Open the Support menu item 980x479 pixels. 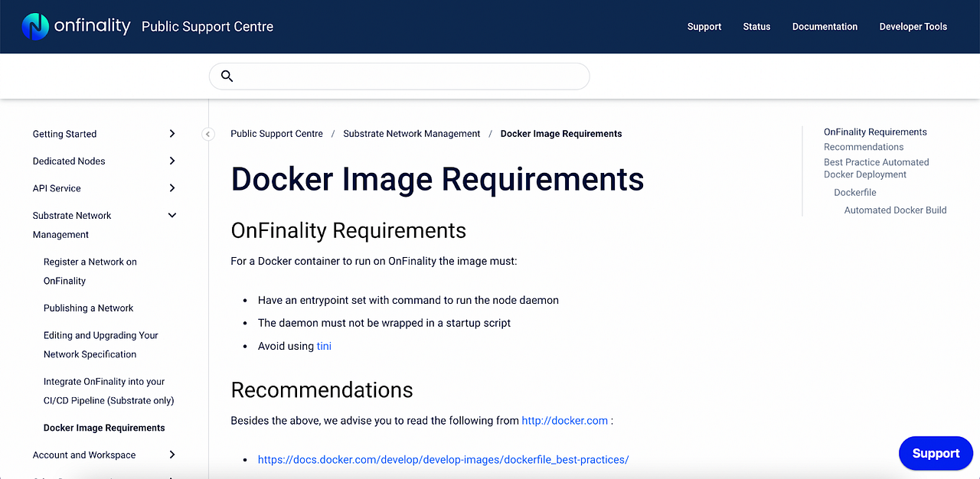coord(704,27)
